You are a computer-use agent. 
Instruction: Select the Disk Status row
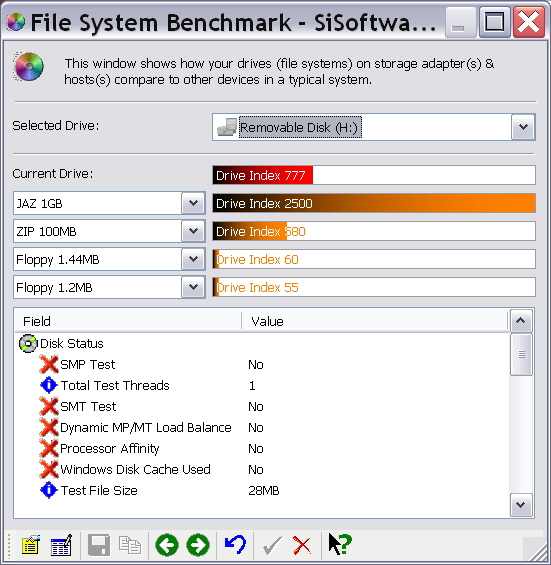(x=262, y=343)
